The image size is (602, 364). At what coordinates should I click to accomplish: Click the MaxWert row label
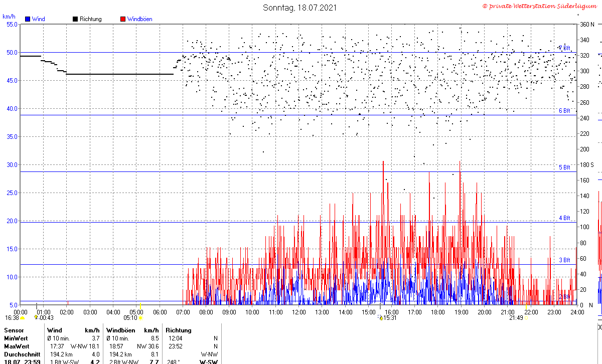17,346
